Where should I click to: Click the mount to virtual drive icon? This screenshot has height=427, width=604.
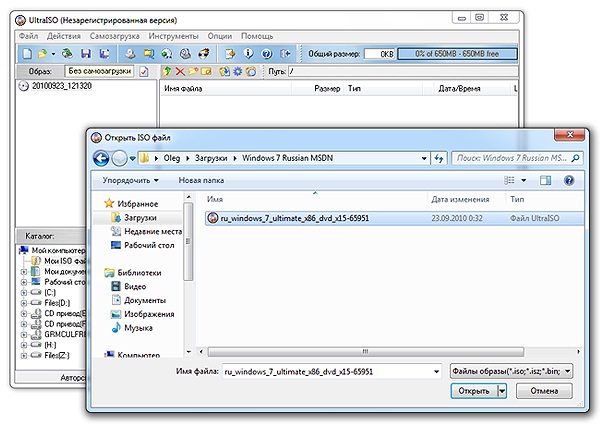[x=186, y=54]
